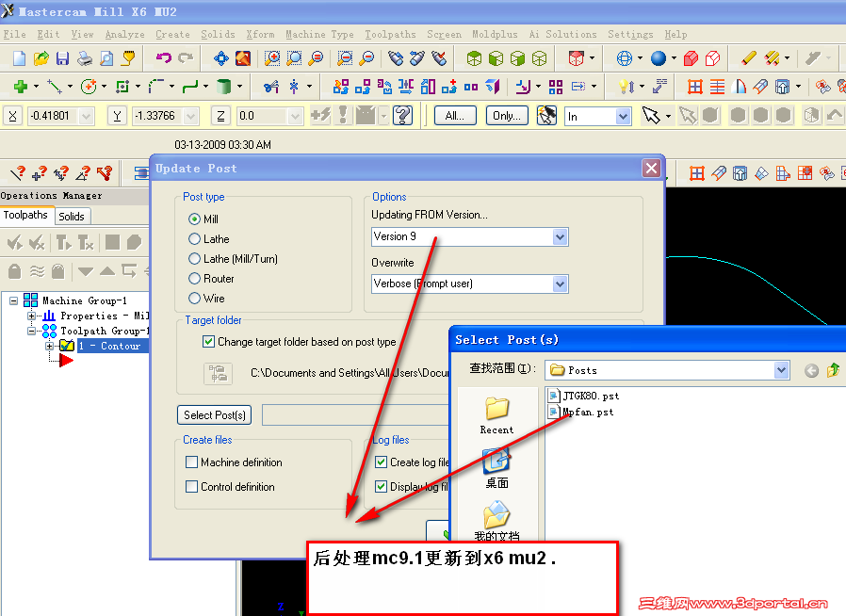Click the go back arrow in Select Post

coord(811,370)
